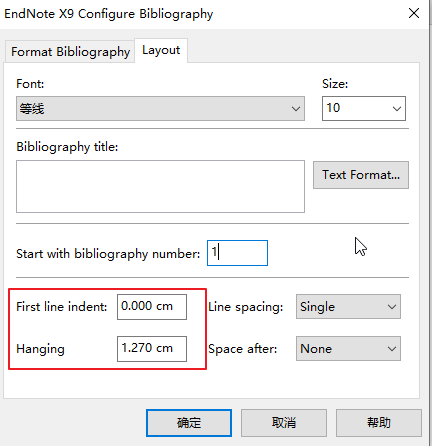Image resolution: width=432 pixels, height=446 pixels.
Task: Switch to the Format Bibliography tab
Action: [70, 52]
